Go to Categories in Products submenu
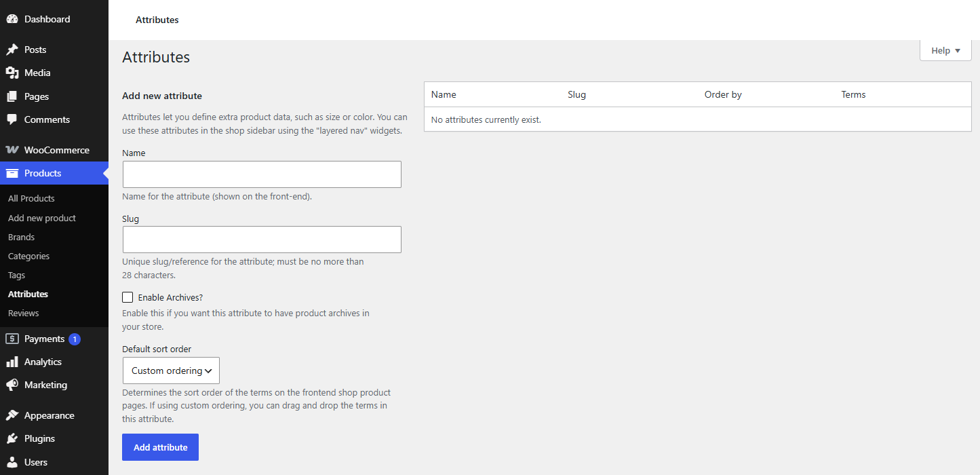This screenshot has height=475, width=980. tap(28, 256)
